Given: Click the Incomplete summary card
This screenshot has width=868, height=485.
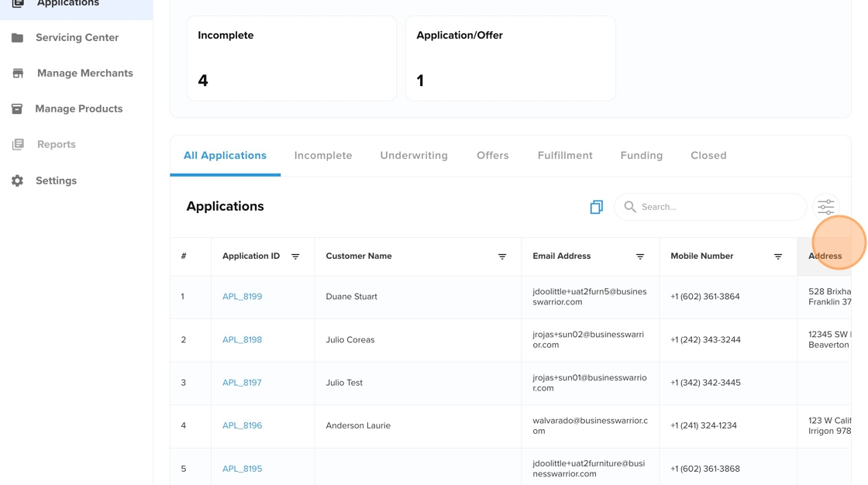Looking at the screenshot, I should [x=291, y=59].
